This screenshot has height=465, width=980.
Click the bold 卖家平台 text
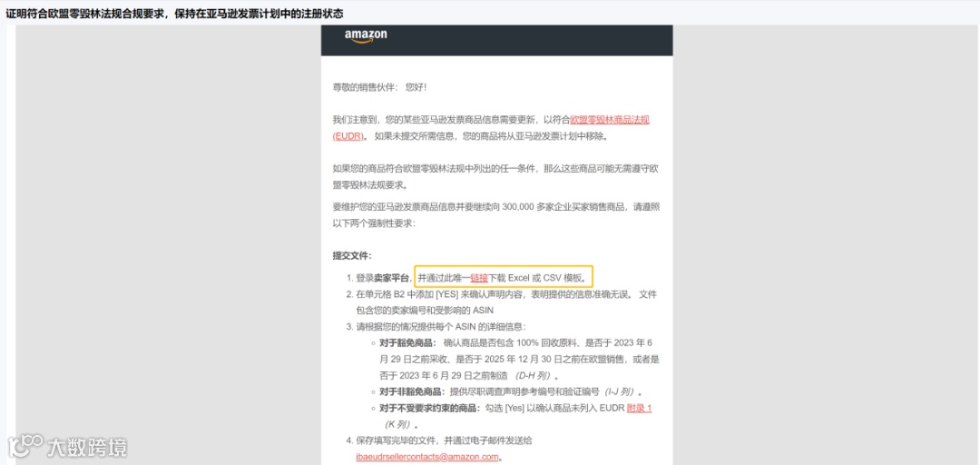pyautogui.click(x=391, y=277)
